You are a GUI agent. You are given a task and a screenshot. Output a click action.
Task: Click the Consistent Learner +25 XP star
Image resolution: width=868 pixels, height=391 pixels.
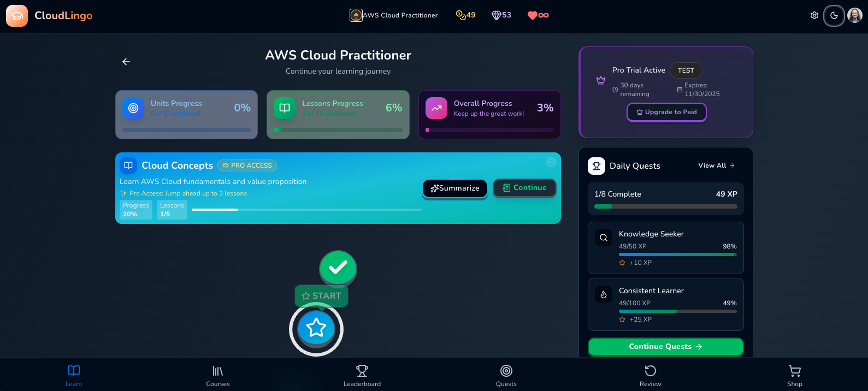[622, 319]
